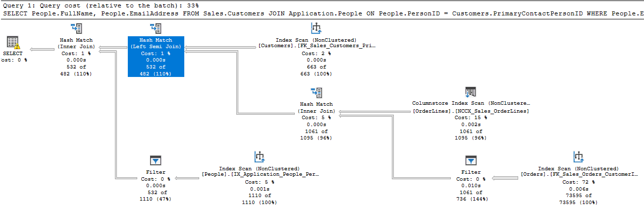Click the highlighted Left Semi Join operator icon
The height and width of the screenshot is (212, 644).
(x=156, y=28)
